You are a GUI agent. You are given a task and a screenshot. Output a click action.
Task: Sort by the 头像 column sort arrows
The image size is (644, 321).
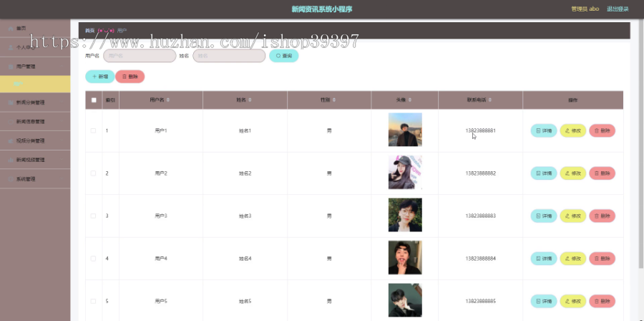click(409, 100)
